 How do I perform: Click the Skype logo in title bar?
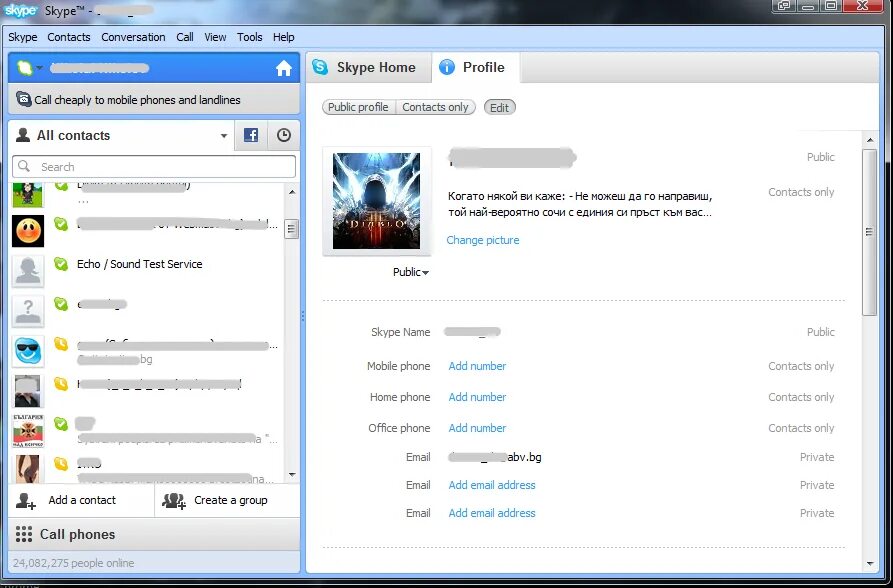[21, 10]
